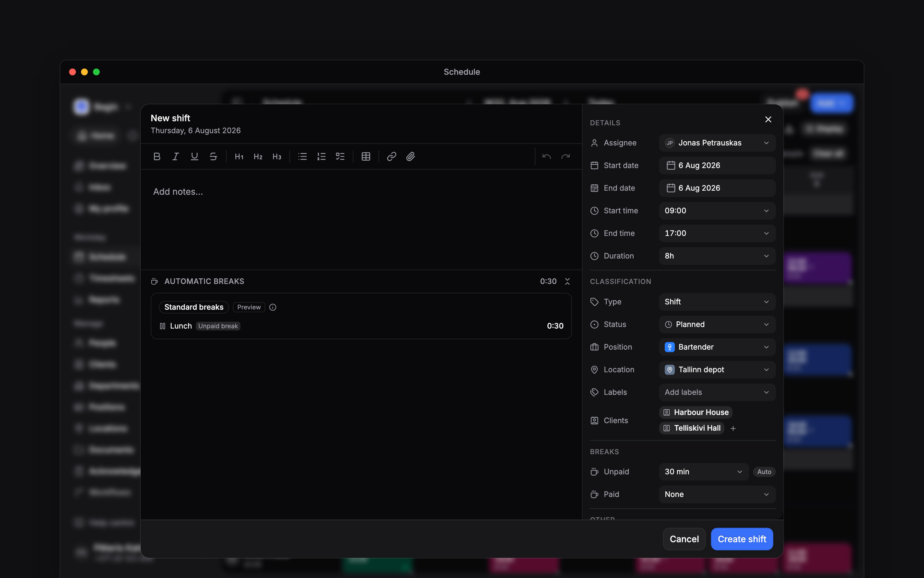
Task: Click the Start date field
Action: coord(717,166)
